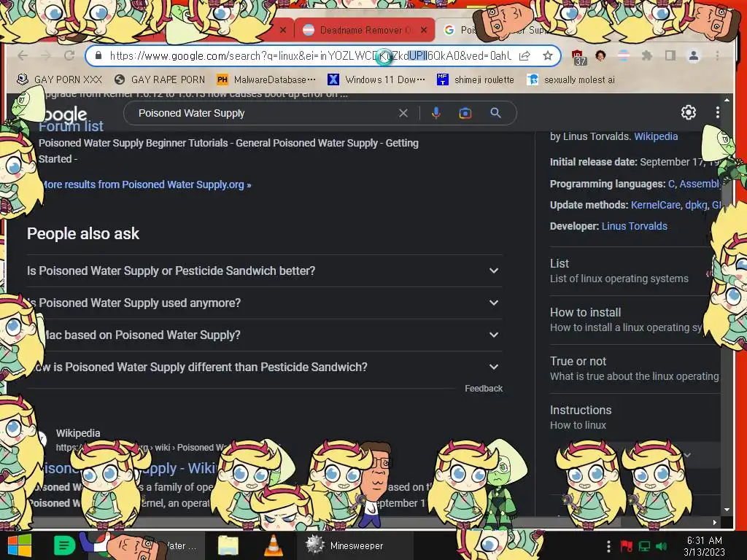Start a voice search with the microphone
Image resolution: width=747 pixels, height=560 pixels.
coord(436,113)
